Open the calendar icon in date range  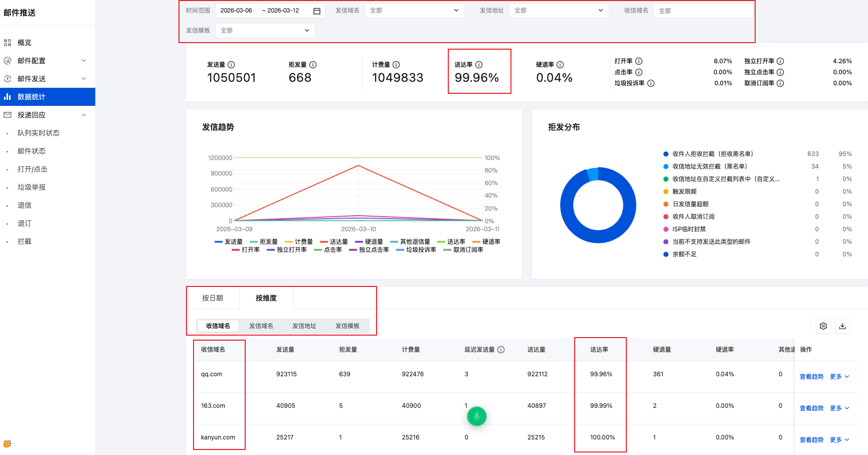(x=317, y=11)
